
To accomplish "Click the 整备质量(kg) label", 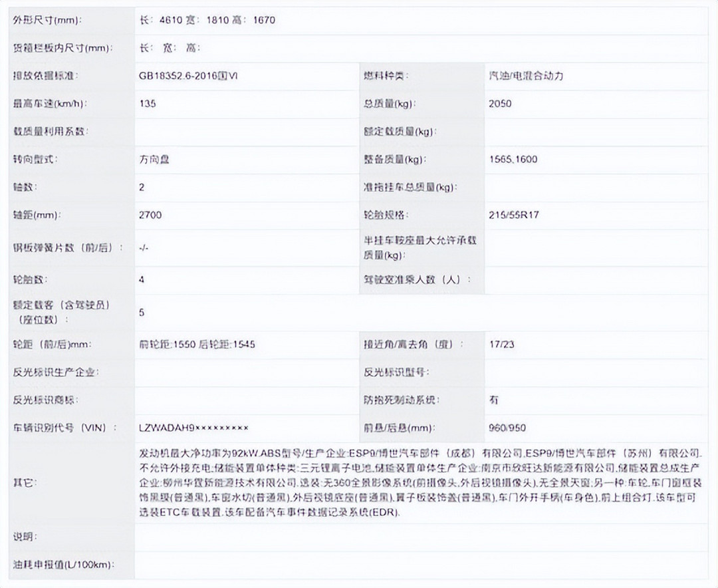I will click(395, 160).
